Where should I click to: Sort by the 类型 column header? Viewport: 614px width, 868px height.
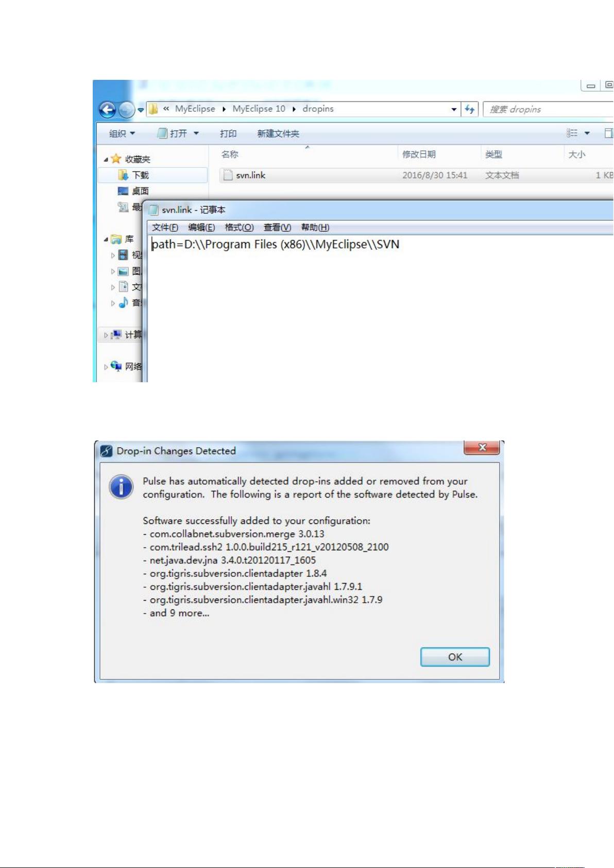pos(493,154)
